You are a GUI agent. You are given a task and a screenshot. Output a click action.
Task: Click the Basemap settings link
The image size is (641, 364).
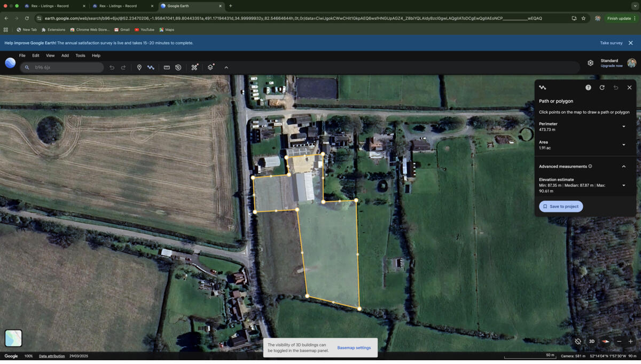[x=354, y=348]
